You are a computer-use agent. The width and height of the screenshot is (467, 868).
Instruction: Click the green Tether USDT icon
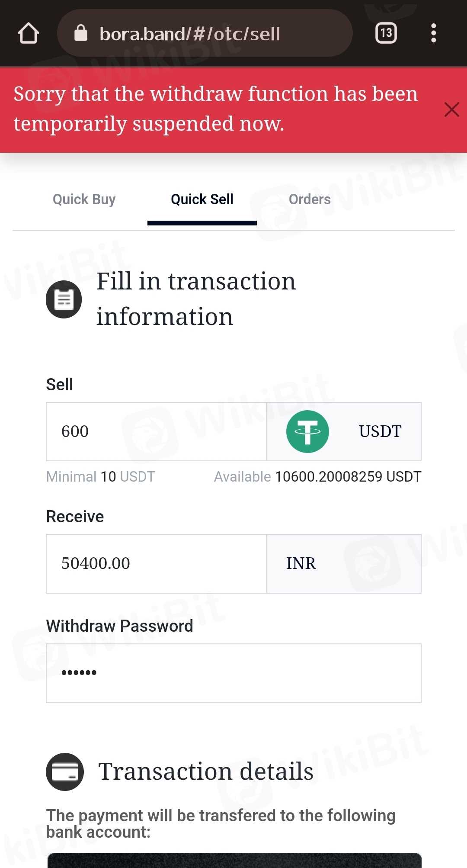point(307,431)
